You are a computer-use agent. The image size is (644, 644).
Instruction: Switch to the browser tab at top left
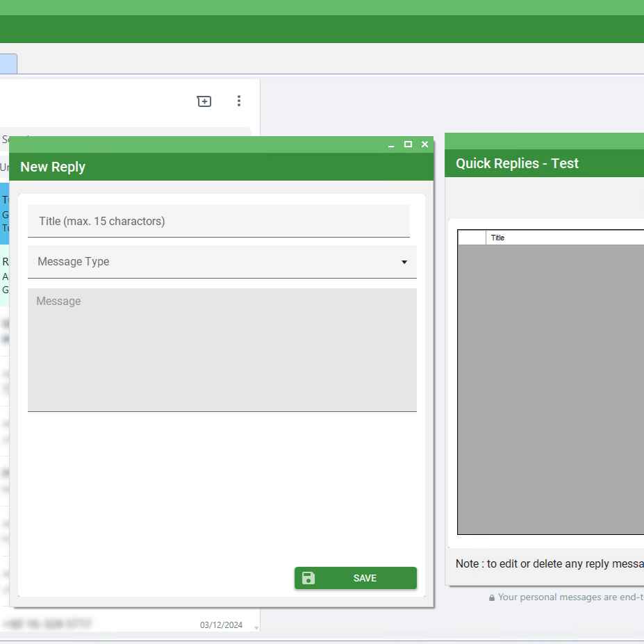8,63
